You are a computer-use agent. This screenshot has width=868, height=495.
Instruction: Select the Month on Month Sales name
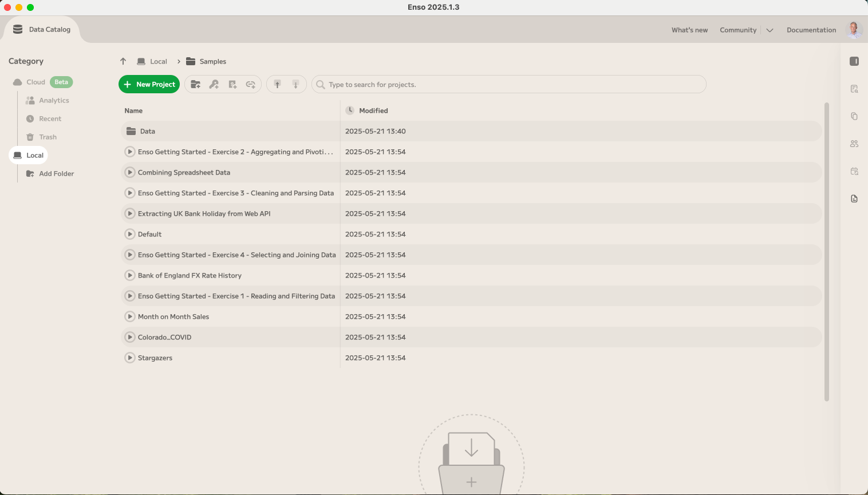[173, 316]
